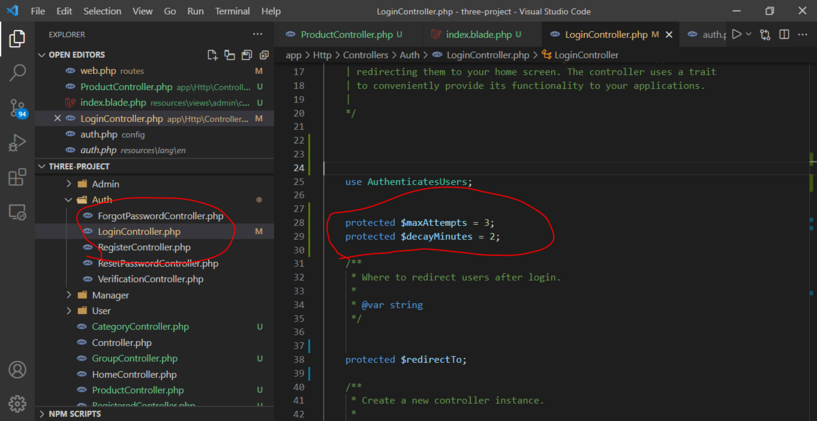Open the Extensions view
This screenshot has height=421, width=817.
(x=17, y=177)
